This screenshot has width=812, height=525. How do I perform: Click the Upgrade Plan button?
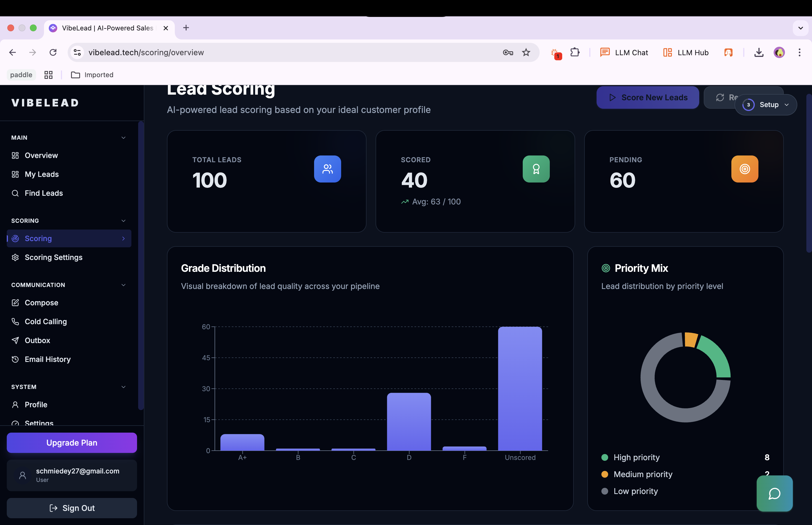point(72,442)
